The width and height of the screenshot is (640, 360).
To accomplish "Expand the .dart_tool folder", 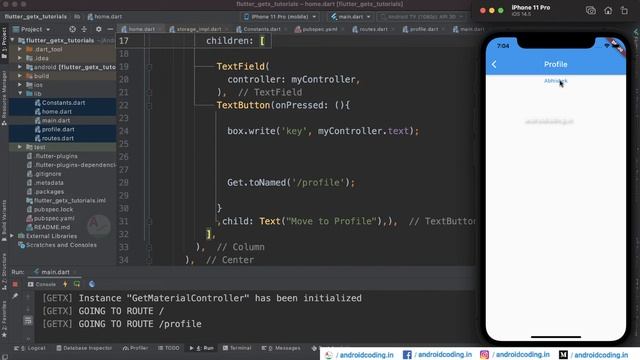I will pos(20,49).
